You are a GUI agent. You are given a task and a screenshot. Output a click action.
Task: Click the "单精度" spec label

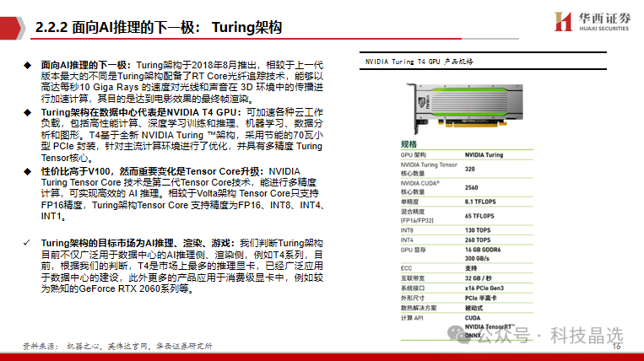(409, 202)
